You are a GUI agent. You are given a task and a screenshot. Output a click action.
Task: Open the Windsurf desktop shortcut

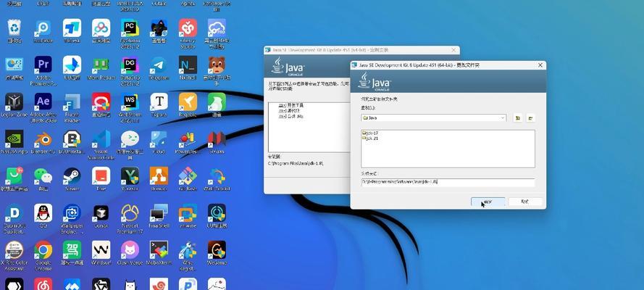click(101, 253)
